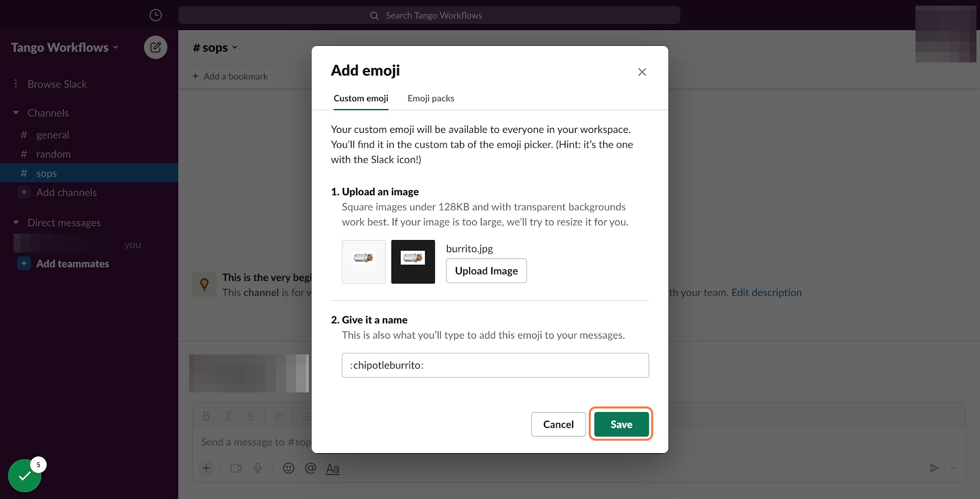980x499 pixels.
Task: Click the Edit description link
Action: (x=766, y=293)
